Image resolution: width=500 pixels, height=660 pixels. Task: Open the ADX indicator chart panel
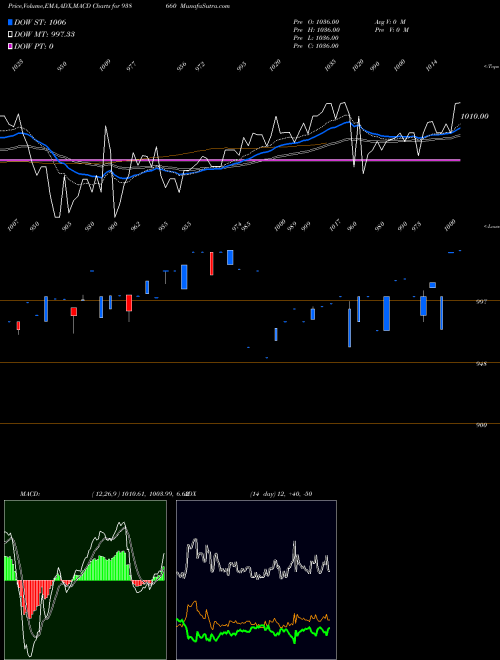tap(256, 580)
